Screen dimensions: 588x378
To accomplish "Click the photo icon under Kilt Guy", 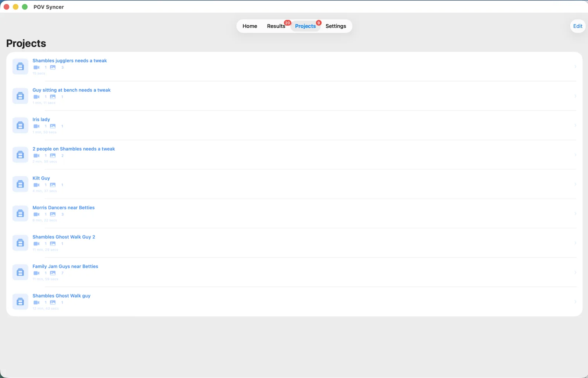I will [53, 185].
